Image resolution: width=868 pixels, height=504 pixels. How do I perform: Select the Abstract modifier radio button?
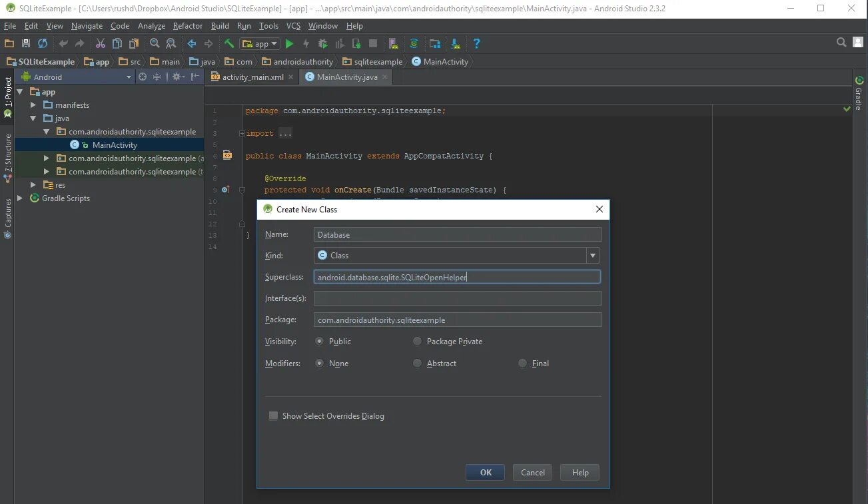coord(434,364)
